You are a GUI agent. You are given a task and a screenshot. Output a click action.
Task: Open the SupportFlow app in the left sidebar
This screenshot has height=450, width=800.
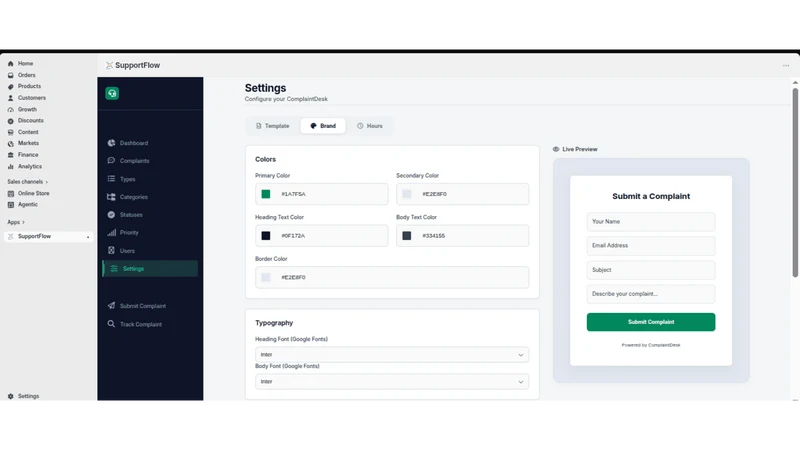pos(48,237)
